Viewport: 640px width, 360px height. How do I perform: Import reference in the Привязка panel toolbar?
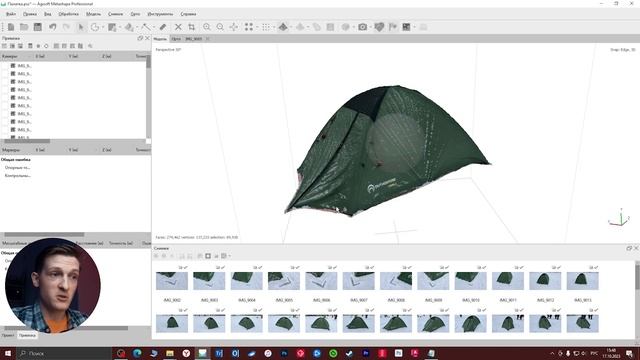(x=4, y=46)
